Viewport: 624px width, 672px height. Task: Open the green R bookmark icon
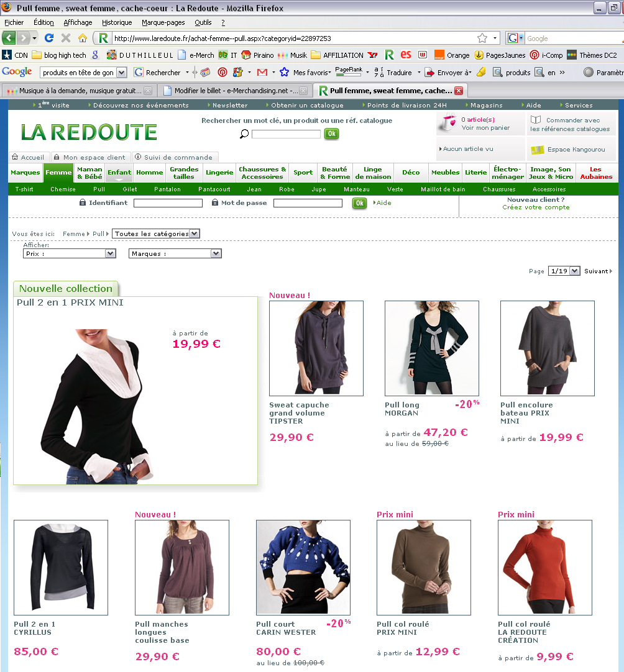(x=389, y=55)
